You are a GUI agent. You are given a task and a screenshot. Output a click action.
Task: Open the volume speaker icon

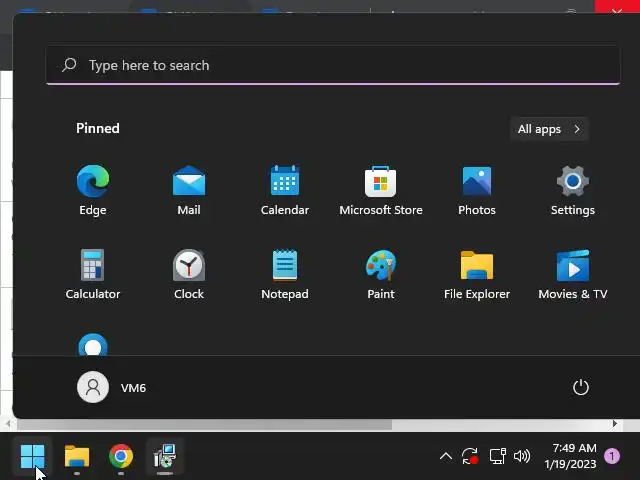522,456
